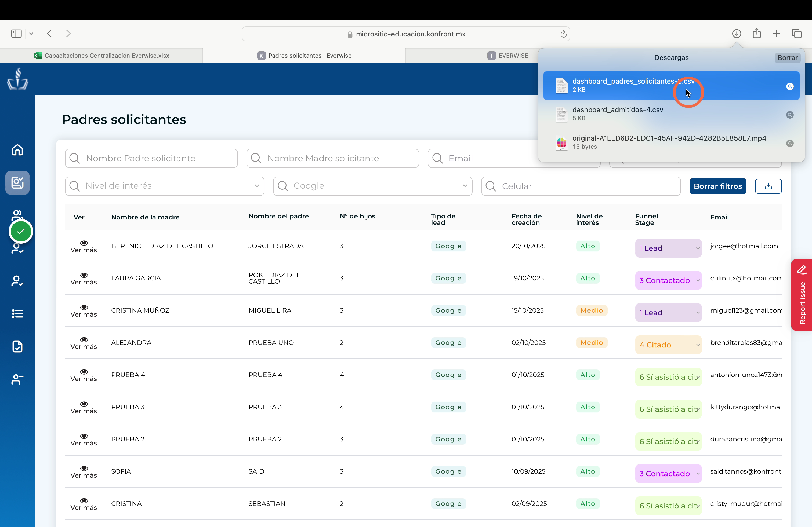This screenshot has width=812, height=527.
Task: Click the Celular search field
Action: pyautogui.click(x=581, y=186)
